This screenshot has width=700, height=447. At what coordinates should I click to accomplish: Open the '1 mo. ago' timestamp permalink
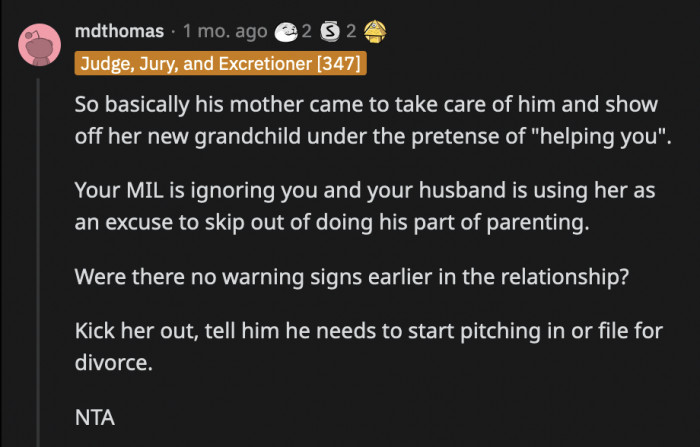(x=225, y=33)
